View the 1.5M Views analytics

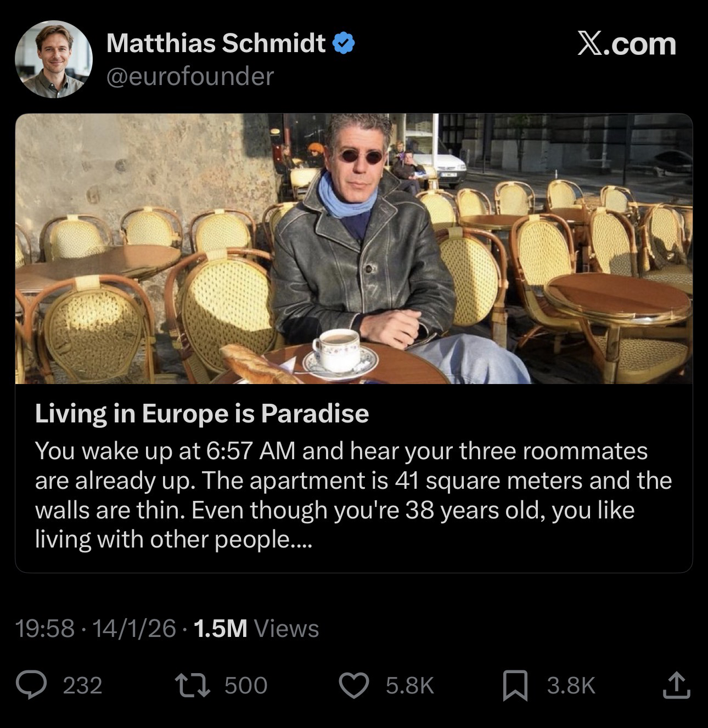click(x=256, y=629)
